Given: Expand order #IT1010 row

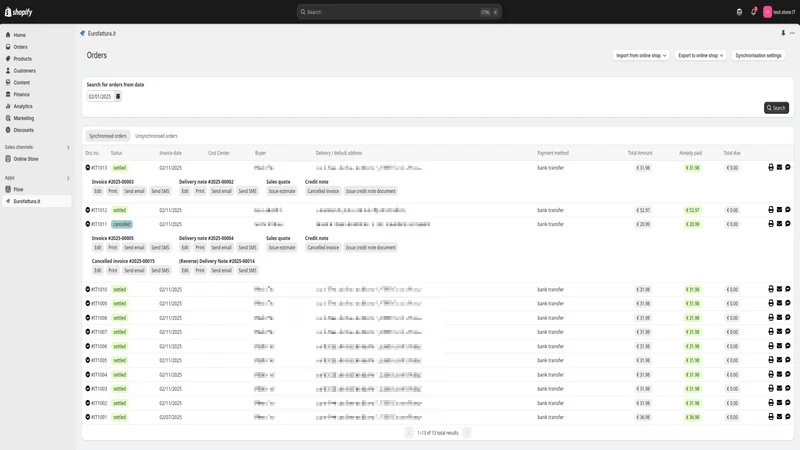Looking at the screenshot, I should point(88,289).
